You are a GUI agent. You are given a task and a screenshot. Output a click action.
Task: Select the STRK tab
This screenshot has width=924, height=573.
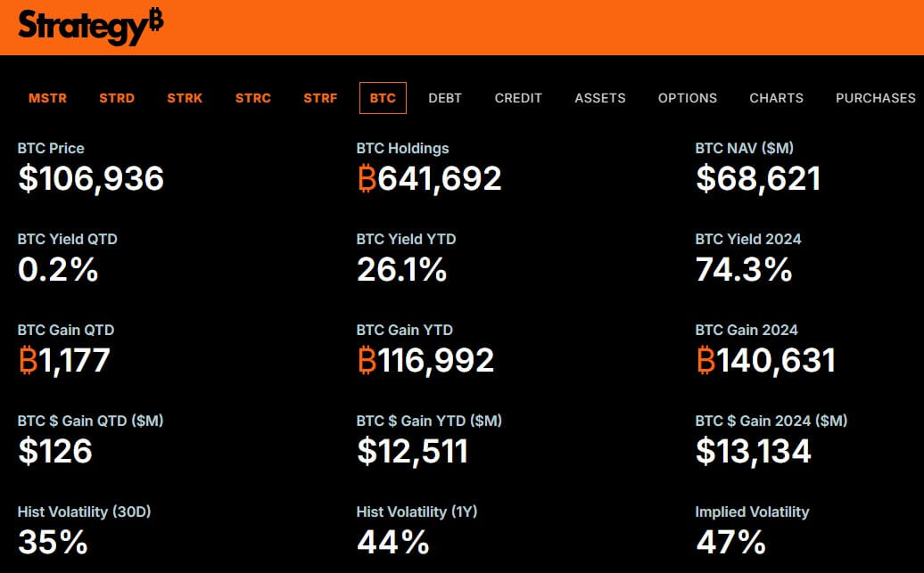point(185,98)
